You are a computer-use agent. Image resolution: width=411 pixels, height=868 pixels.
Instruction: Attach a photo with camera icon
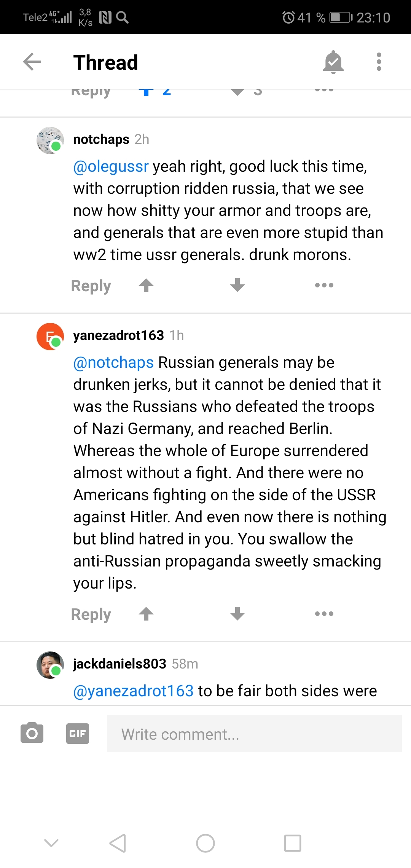click(32, 733)
